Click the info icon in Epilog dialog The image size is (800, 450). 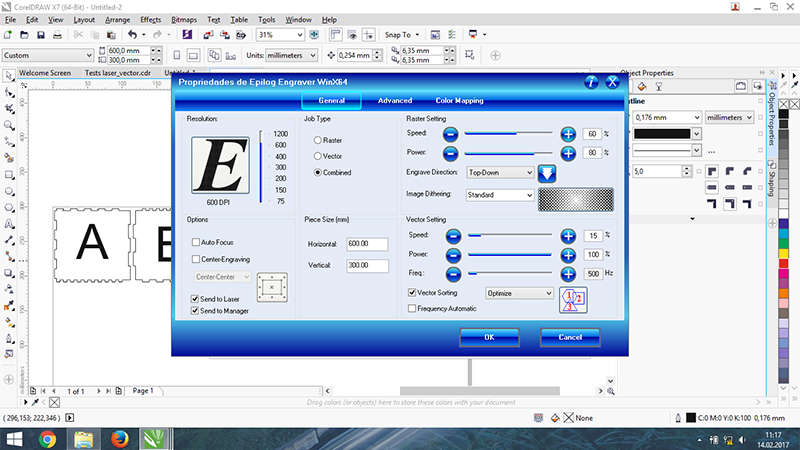point(591,82)
